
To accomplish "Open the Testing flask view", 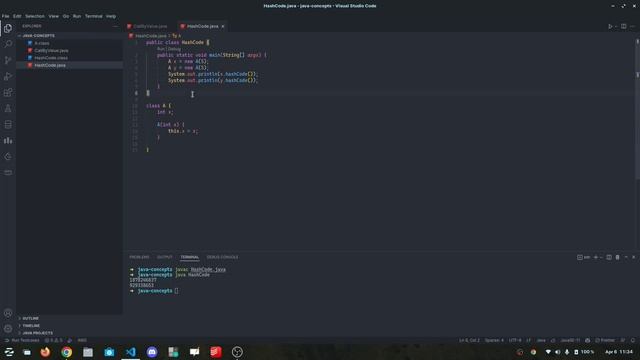I will 8,109.
